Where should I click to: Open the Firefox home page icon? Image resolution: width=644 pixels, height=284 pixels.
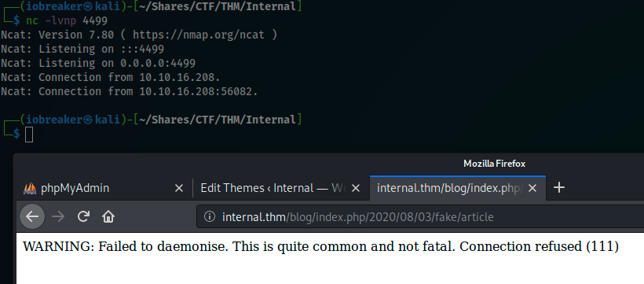(108, 216)
